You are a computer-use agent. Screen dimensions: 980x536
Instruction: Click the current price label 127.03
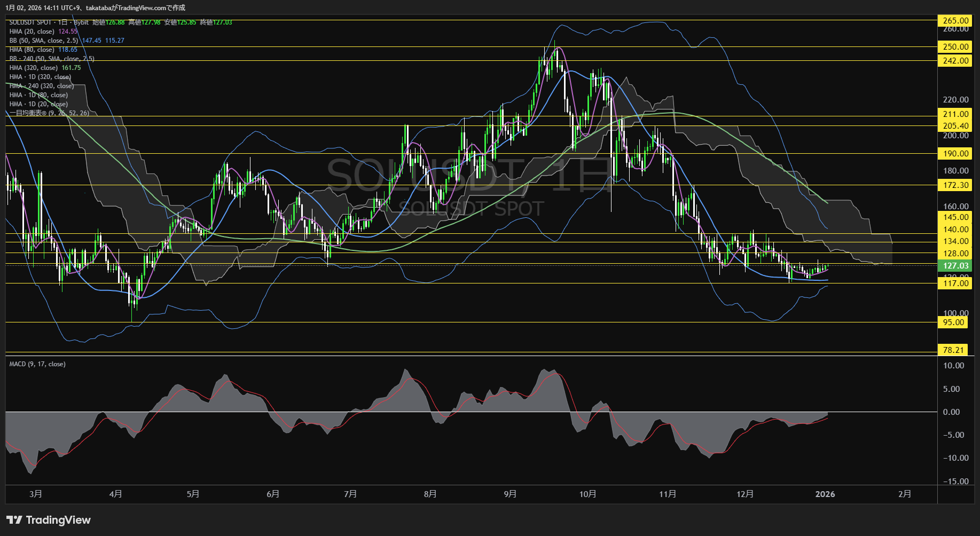(955, 266)
